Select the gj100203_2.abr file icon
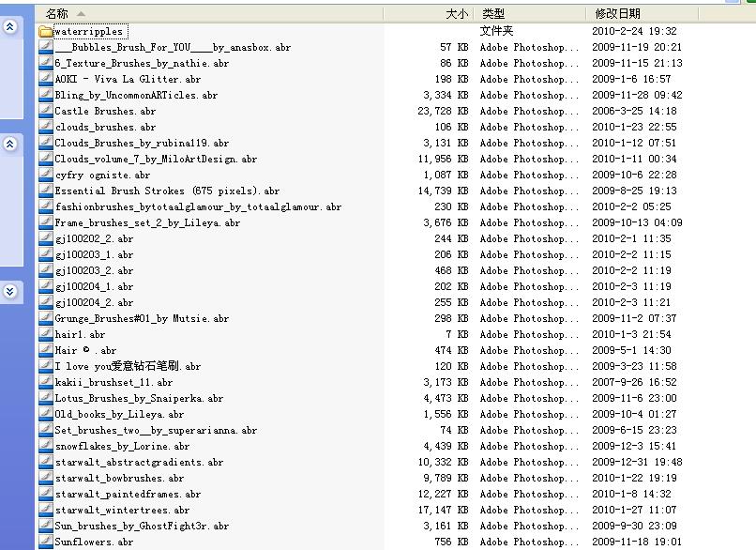 click(x=46, y=270)
